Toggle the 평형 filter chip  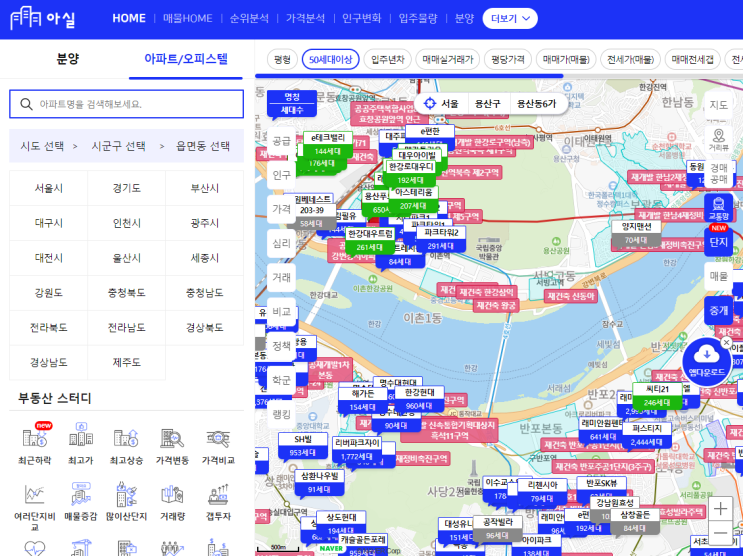pos(282,59)
